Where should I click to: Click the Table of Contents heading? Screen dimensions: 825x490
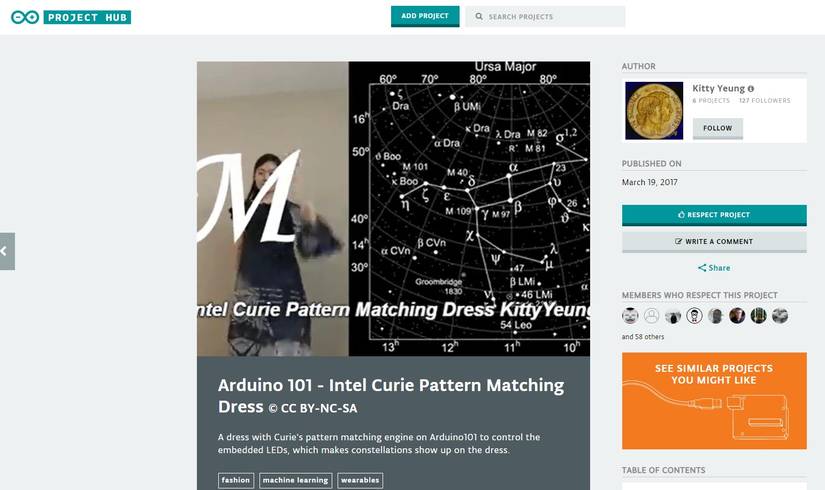click(x=663, y=470)
